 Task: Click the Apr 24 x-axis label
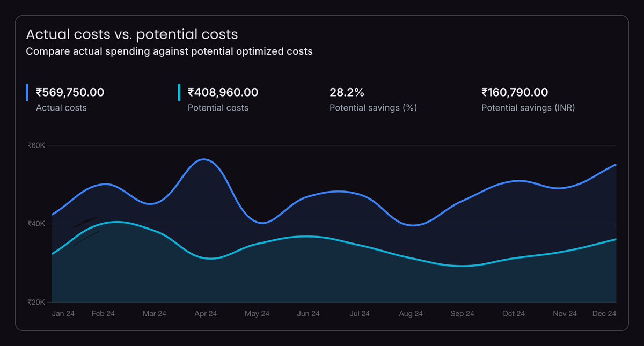(x=206, y=314)
